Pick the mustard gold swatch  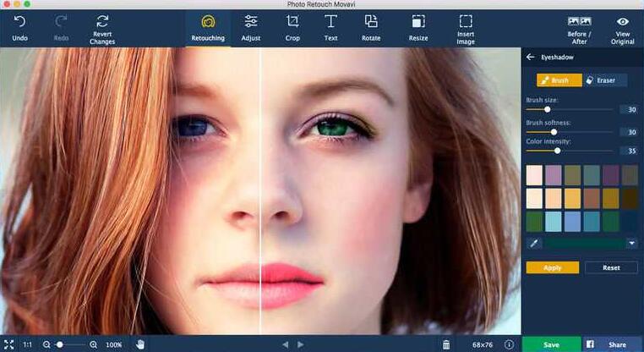pyautogui.click(x=611, y=199)
